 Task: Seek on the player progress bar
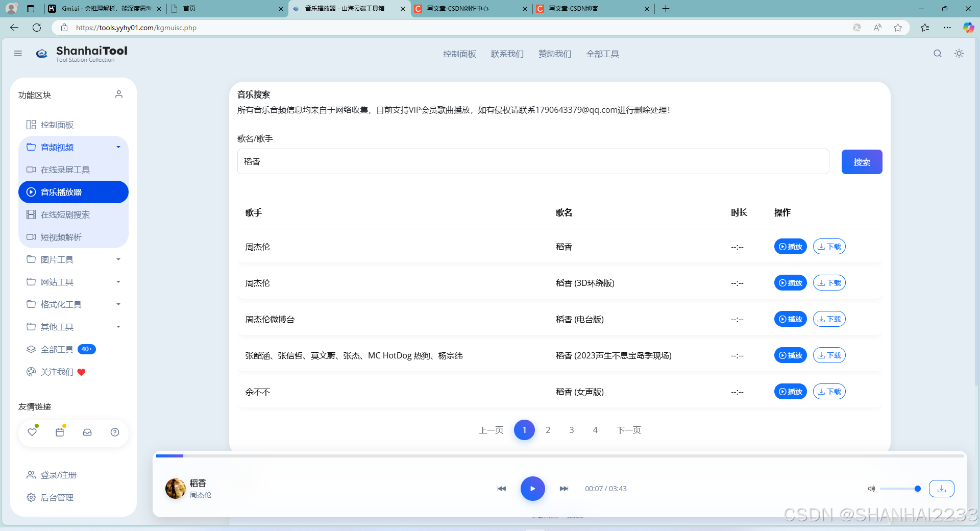(559, 455)
